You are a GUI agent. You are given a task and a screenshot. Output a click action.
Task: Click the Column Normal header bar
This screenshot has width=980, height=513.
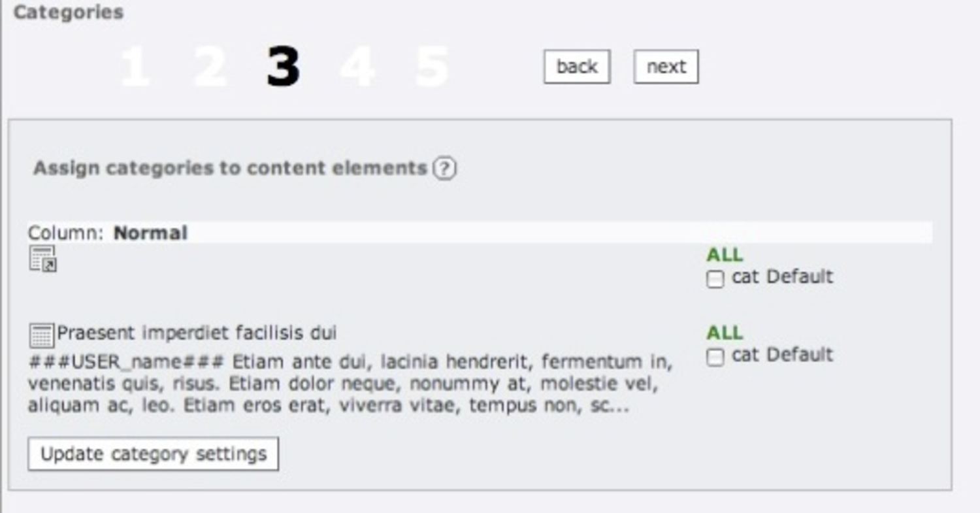pos(480,233)
